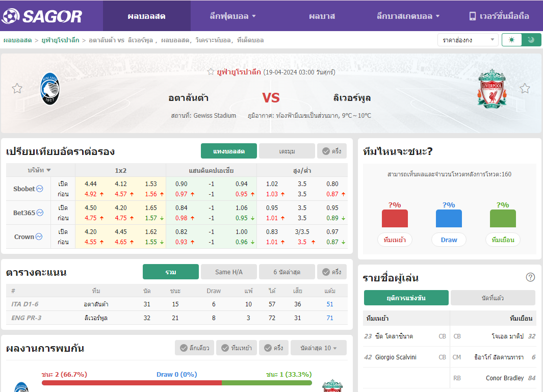This screenshot has width=543, height=392.
Task: Click player ธิอาโก้ อัลคานทารา
Action: pyautogui.click(x=499, y=357)
